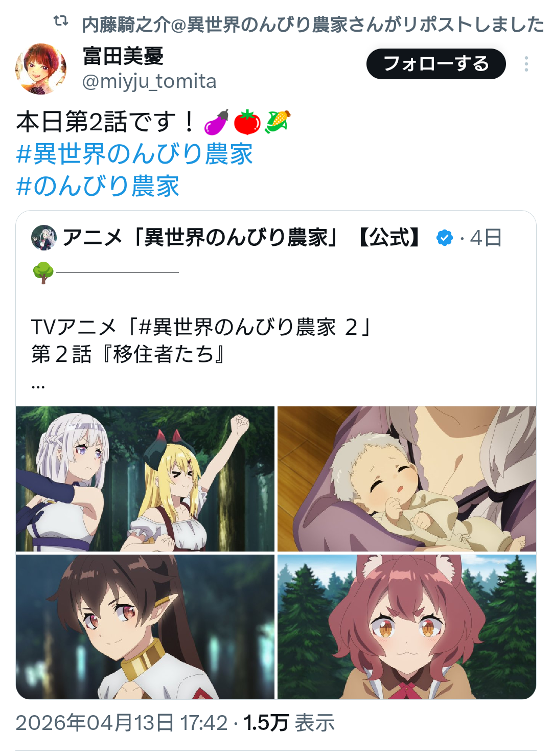552x756 pixels.
Task: Click the 1.5万 表示 view count
Action: pyautogui.click(x=289, y=723)
